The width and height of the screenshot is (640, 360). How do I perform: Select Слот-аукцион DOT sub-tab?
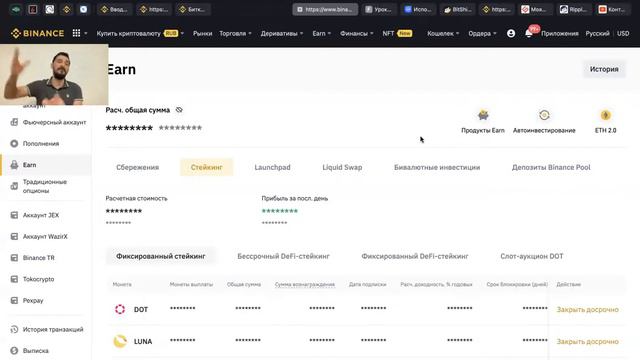531,256
